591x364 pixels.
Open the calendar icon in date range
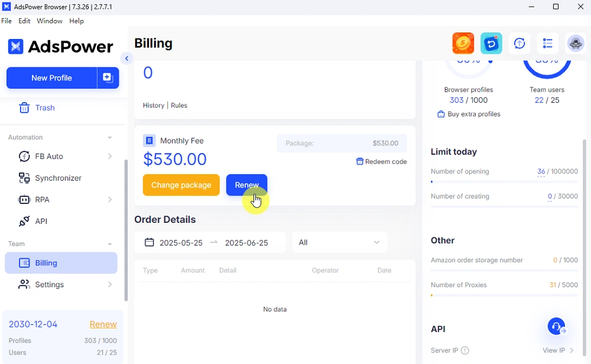coord(150,242)
